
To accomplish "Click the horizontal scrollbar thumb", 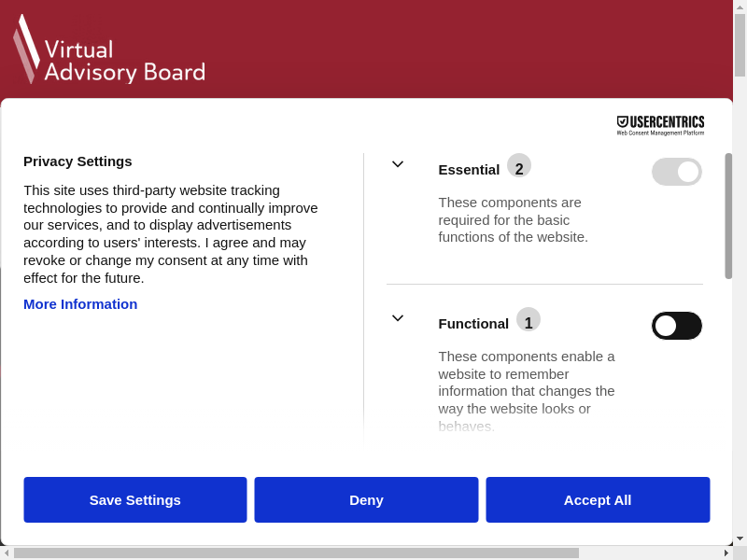I will [296, 553].
